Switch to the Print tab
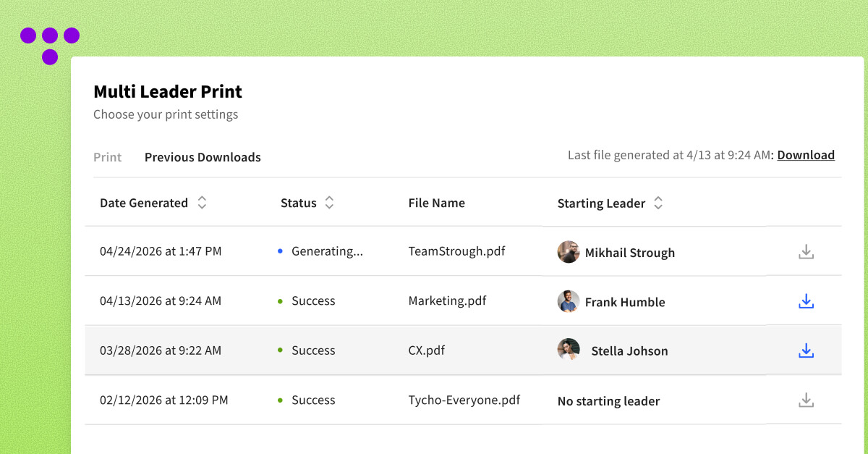Viewport: 868px width, 454px height. coord(108,157)
